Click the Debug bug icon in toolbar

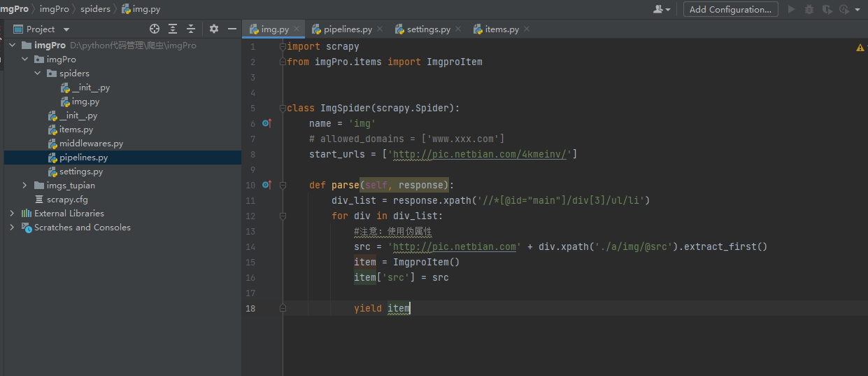[x=809, y=9]
